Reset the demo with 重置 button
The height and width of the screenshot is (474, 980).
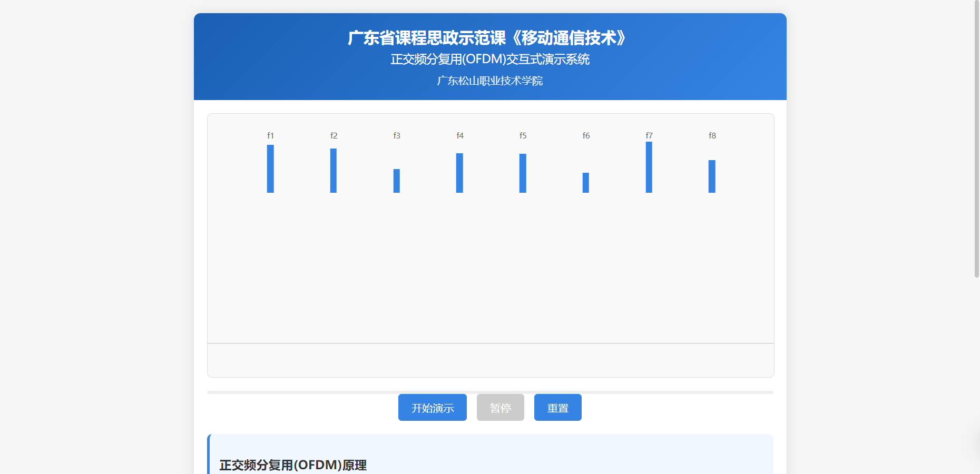557,408
